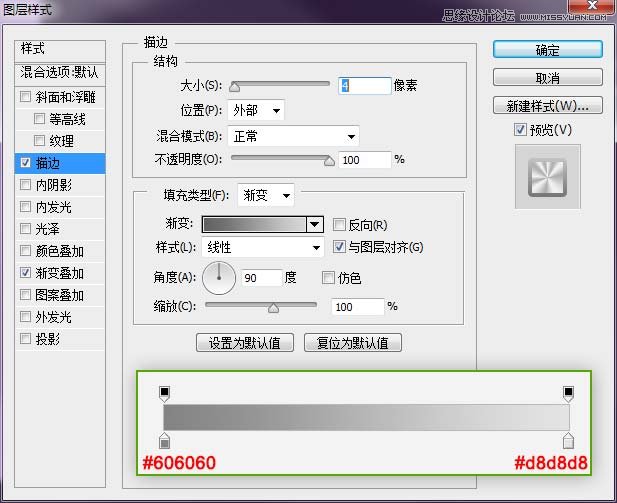Select the 斜面和浮雕 style entry label
Screen dimensions: 617x503
coord(65,97)
